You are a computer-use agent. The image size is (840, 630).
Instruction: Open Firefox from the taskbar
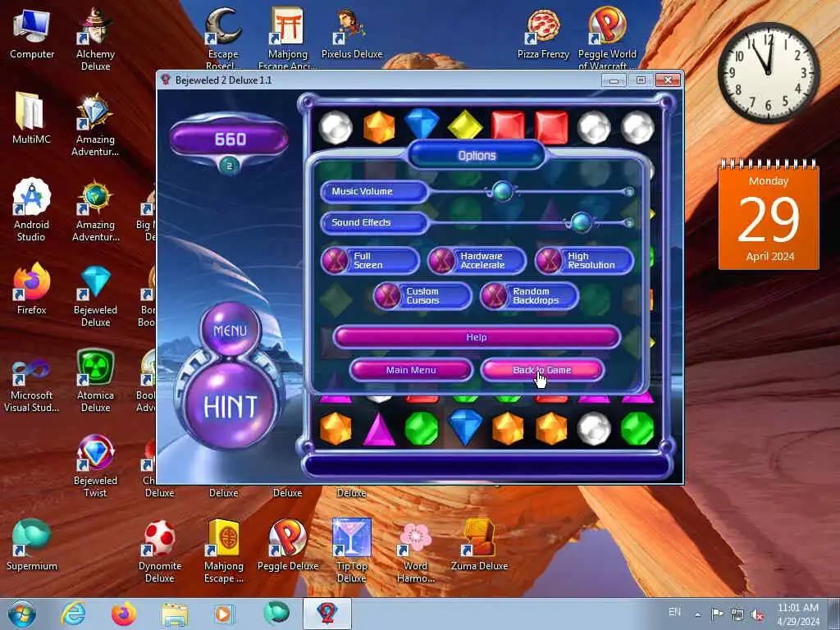click(x=124, y=614)
